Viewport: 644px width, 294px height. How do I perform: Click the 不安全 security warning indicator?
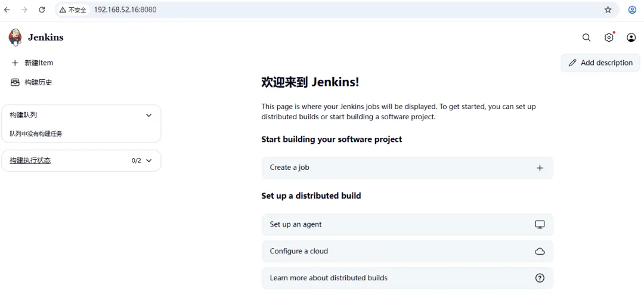(x=73, y=10)
